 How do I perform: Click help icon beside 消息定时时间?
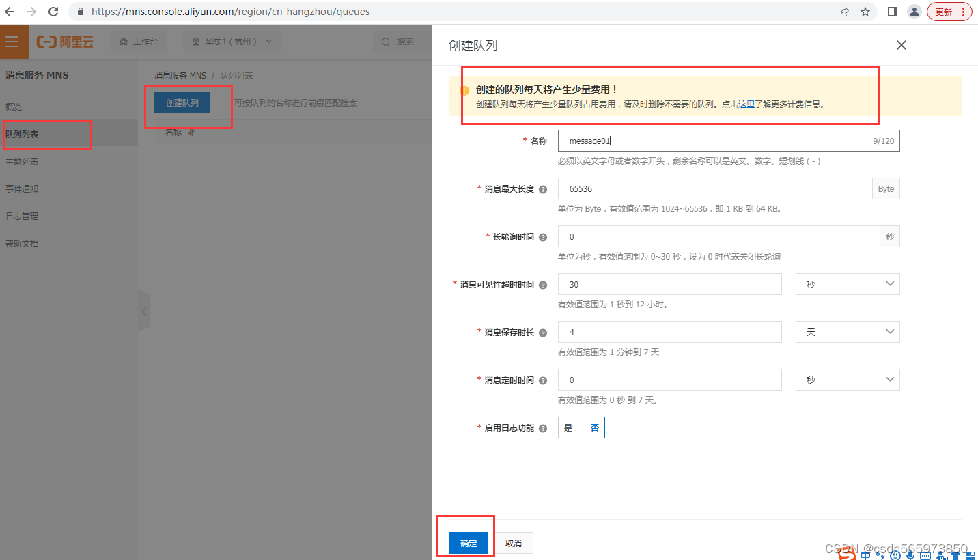coord(543,380)
